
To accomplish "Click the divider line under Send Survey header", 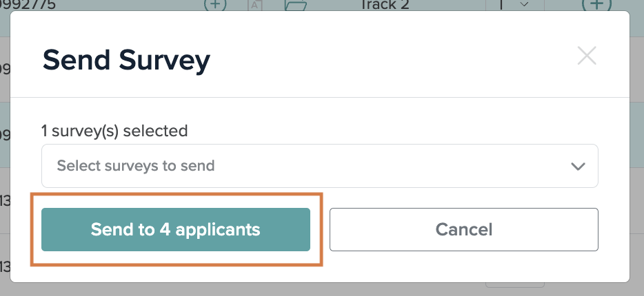I will point(319,98).
